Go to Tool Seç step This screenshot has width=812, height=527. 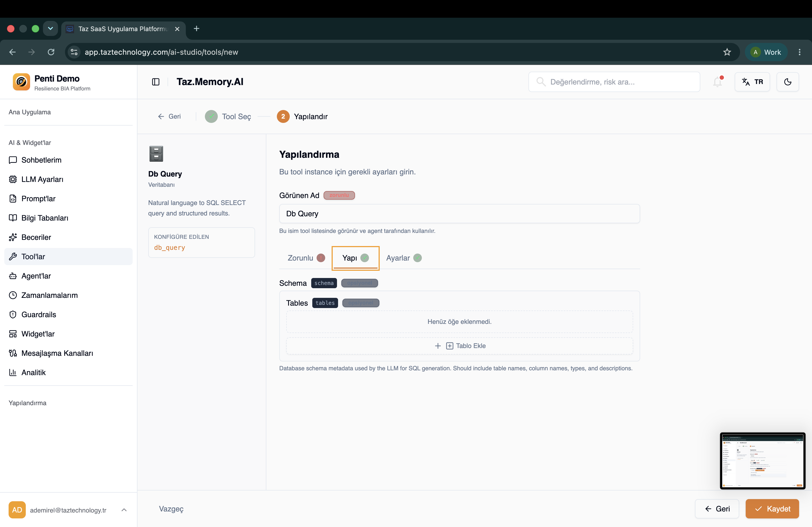(228, 116)
